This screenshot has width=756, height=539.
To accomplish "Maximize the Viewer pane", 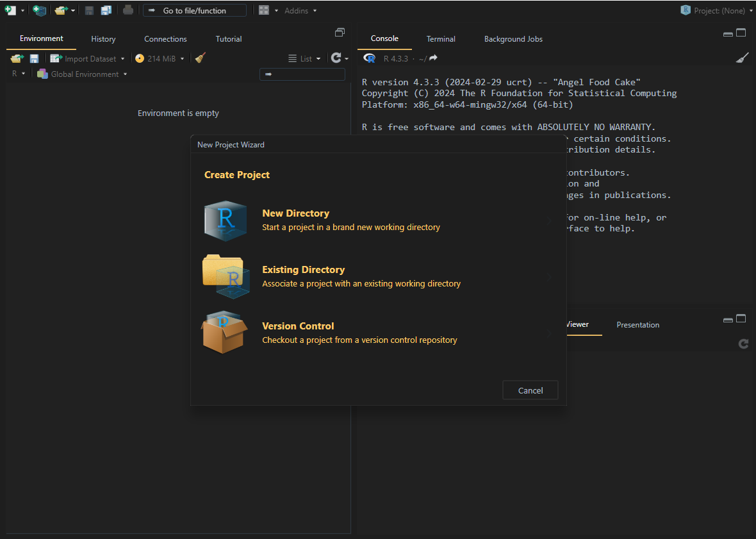I will click(x=741, y=318).
